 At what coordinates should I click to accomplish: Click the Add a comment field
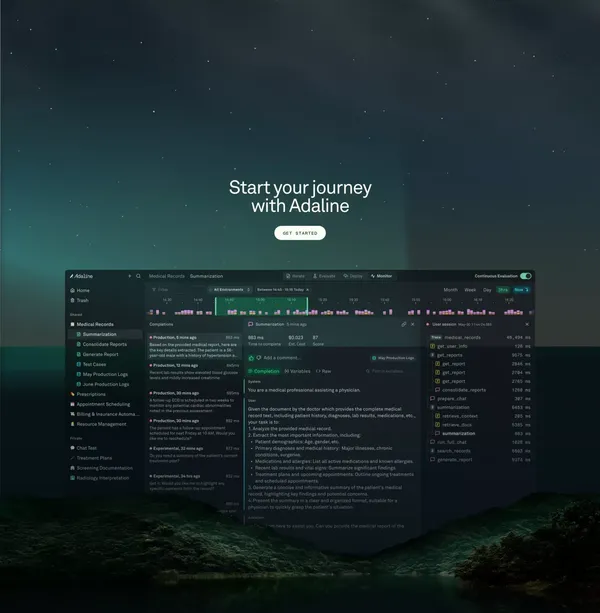tap(281, 358)
